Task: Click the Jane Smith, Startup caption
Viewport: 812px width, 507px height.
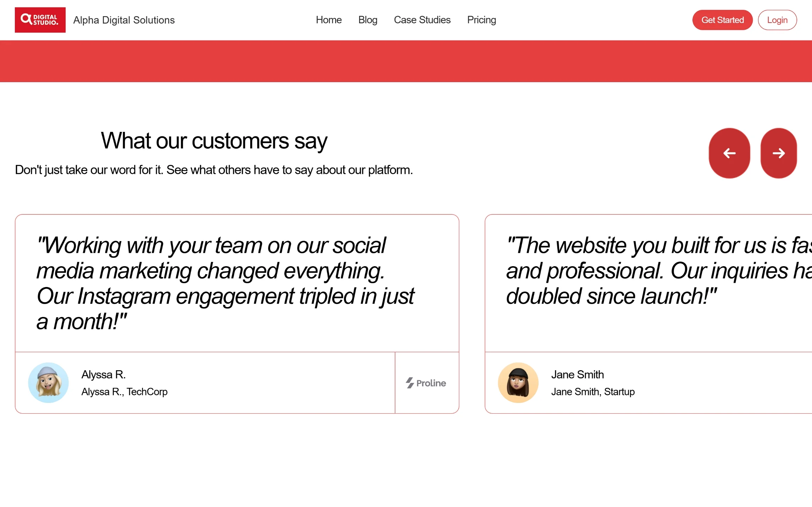Action: (593, 392)
